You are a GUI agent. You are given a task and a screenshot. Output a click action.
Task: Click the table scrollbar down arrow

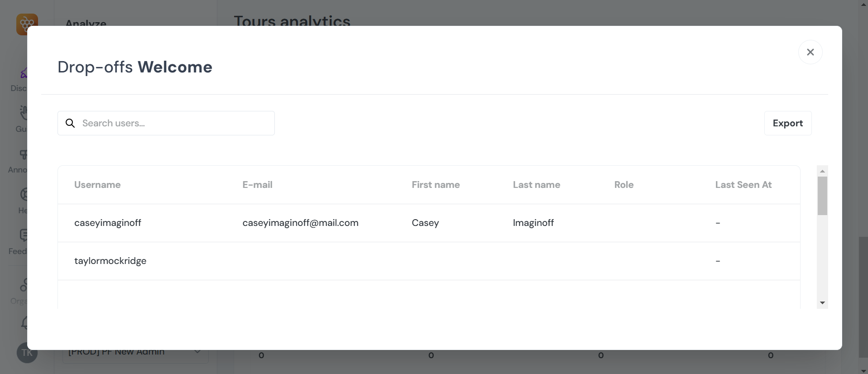click(x=823, y=303)
